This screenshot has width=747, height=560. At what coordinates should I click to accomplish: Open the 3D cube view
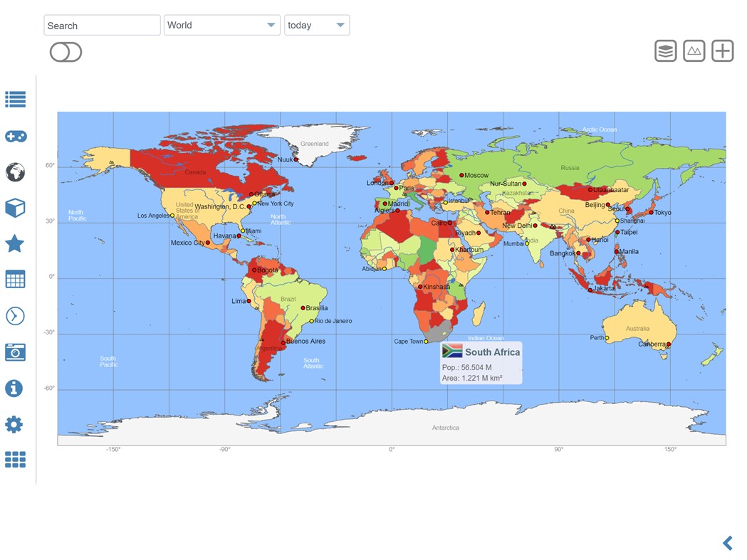[16, 208]
